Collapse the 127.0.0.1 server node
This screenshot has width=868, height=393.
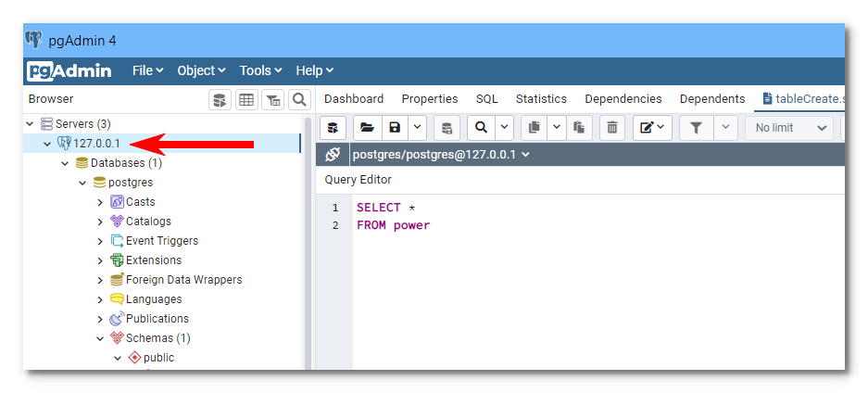pos(47,144)
